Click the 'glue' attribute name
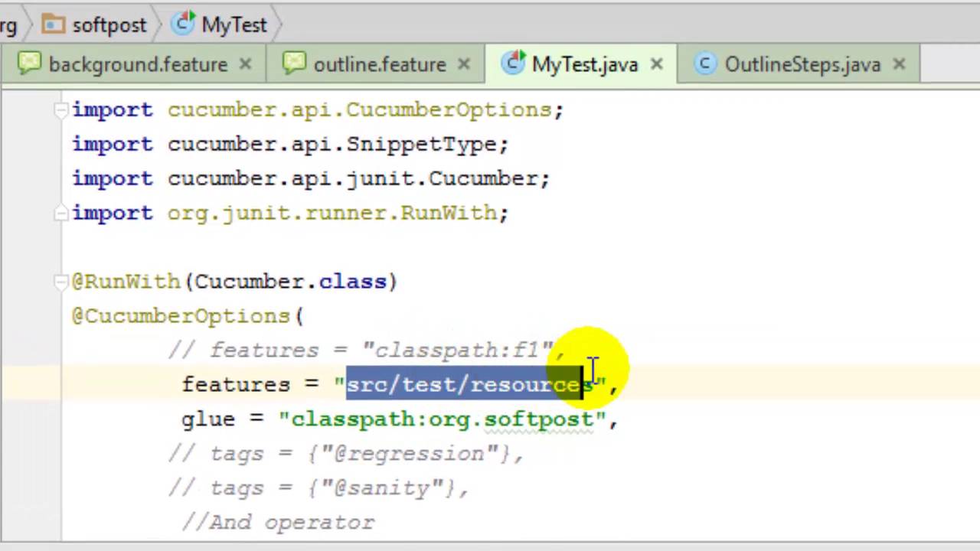 click(208, 419)
